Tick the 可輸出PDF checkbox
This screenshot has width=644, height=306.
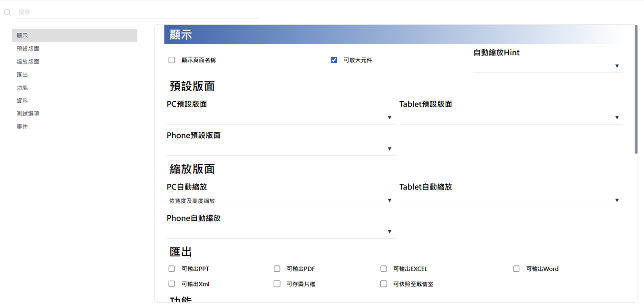[277, 269]
